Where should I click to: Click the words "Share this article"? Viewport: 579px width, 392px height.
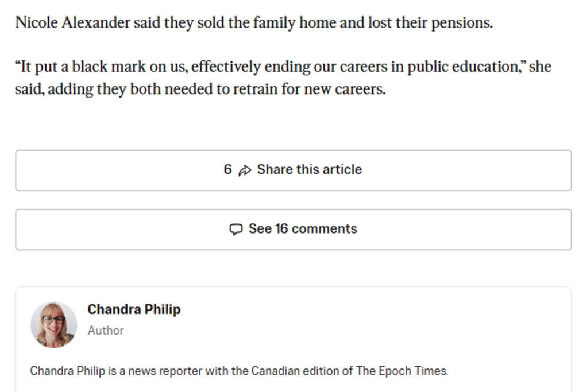point(310,169)
